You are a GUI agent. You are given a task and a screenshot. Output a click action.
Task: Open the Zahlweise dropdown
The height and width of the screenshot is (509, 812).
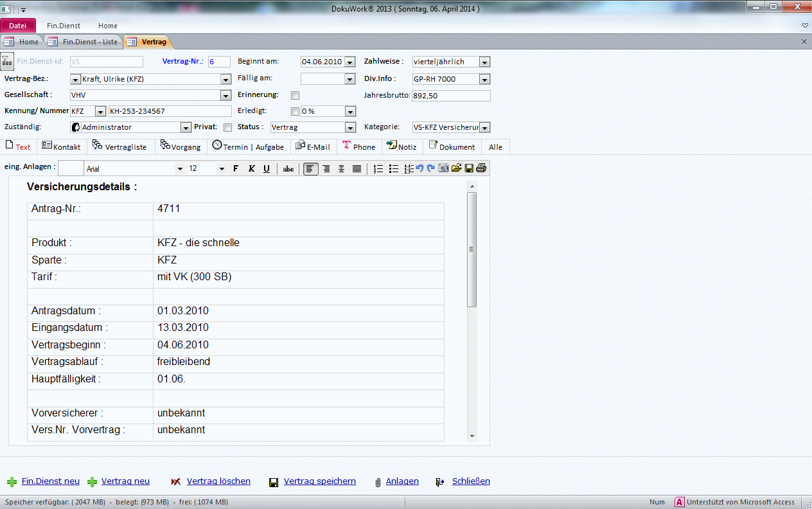(484, 62)
